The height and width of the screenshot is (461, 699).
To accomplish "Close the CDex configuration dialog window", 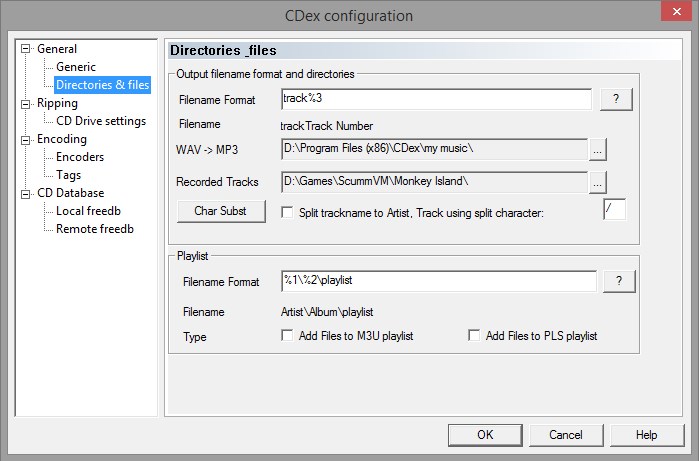I will click(668, 14).
